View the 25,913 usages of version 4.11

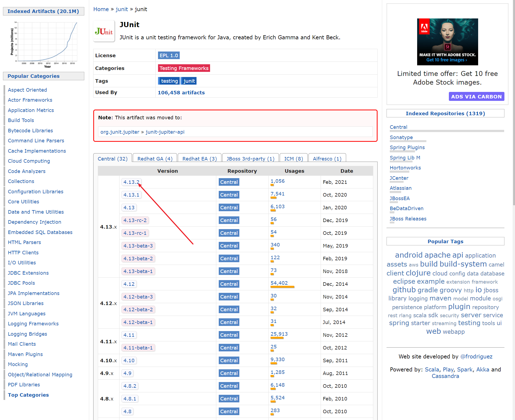(x=279, y=334)
